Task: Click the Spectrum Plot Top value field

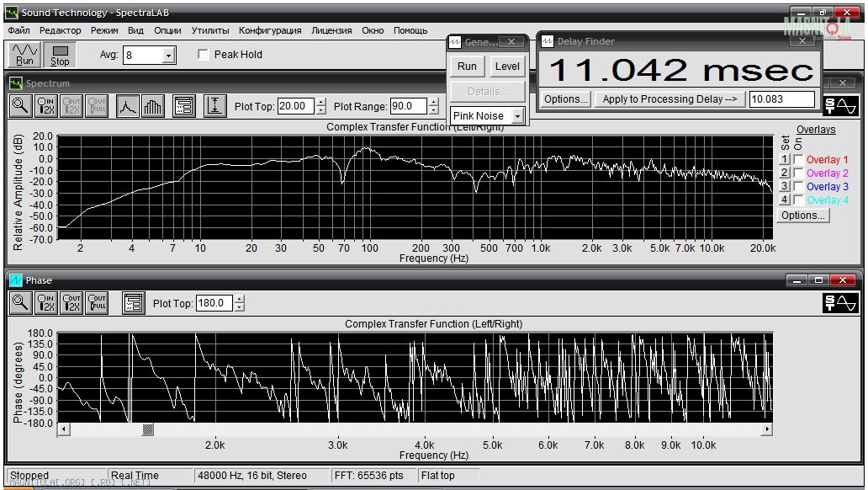Action: tap(296, 106)
